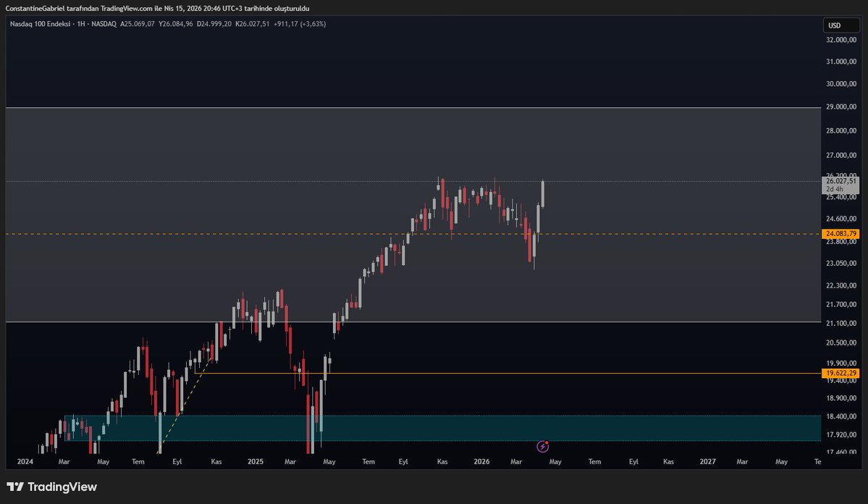Viewport: 868px width, 504px height.
Task: Click the 27.000,00 price scale value
Action: (x=841, y=155)
